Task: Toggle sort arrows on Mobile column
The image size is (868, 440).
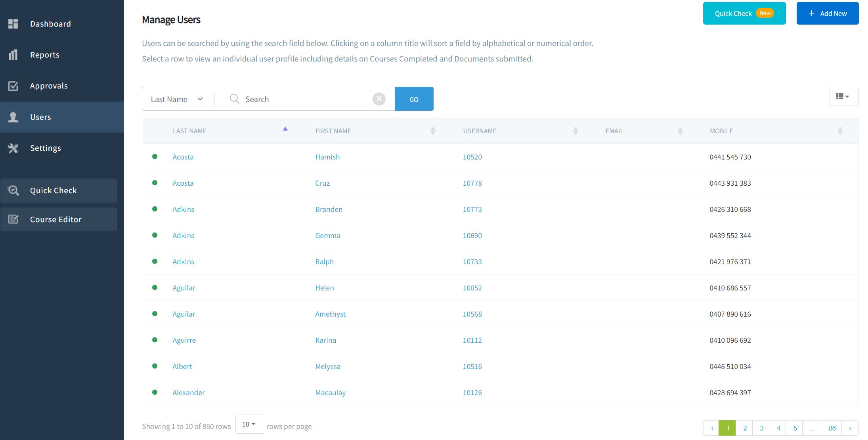Action: (840, 131)
